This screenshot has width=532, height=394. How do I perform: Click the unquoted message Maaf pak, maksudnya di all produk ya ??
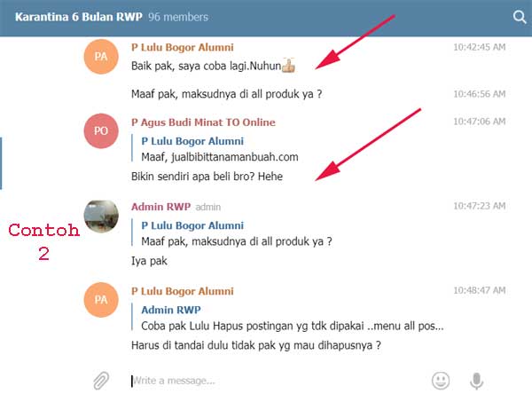(226, 94)
